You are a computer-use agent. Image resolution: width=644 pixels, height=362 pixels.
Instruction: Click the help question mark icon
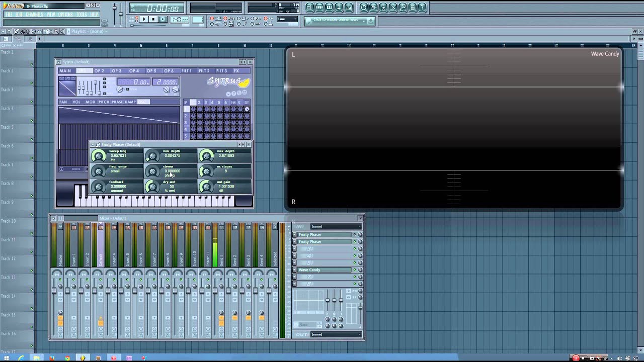(x=423, y=8)
